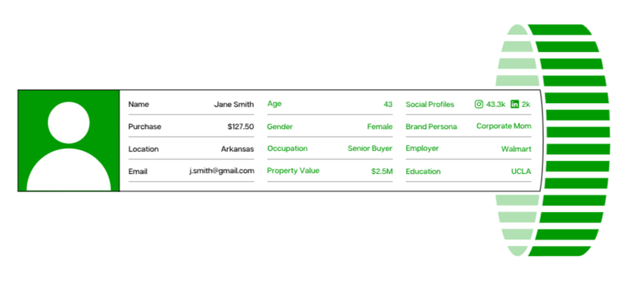Click the $127.50 purchase amount
644x295 pixels.
pos(240,127)
